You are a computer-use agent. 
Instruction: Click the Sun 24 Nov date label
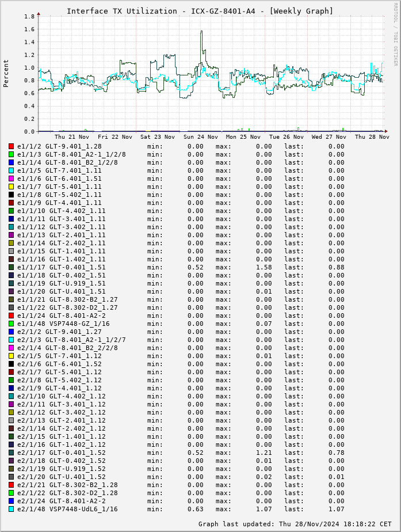(201, 137)
